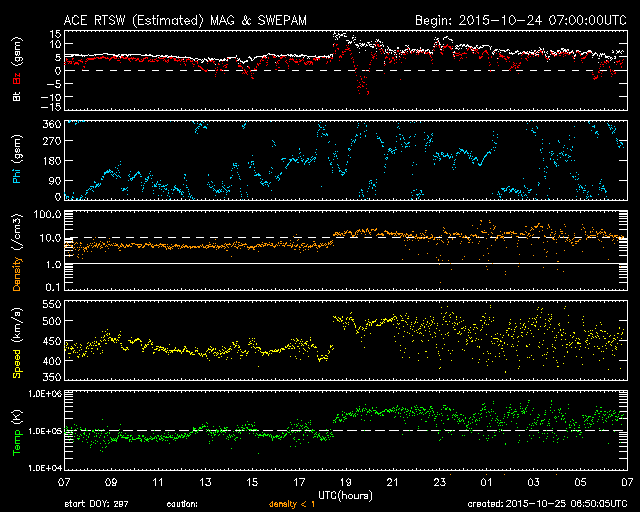
Task: Click the '180' Phi axis value
Action: point(52,160)
